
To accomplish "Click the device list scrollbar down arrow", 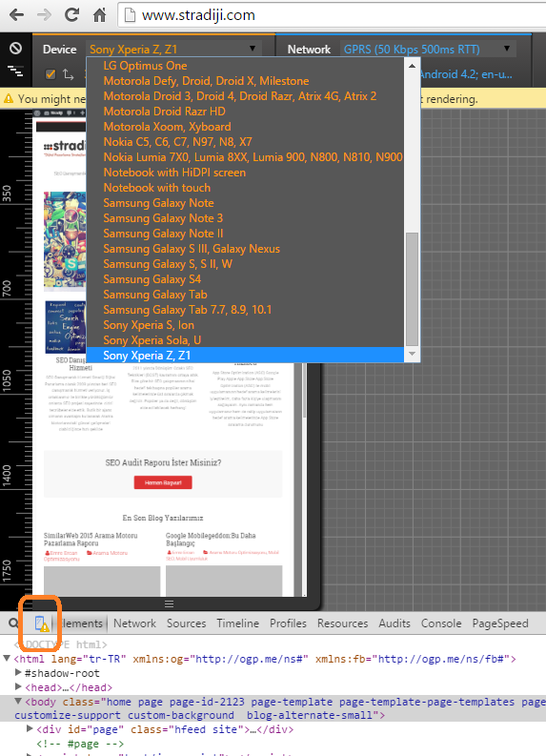I will (x=412, y=354).
